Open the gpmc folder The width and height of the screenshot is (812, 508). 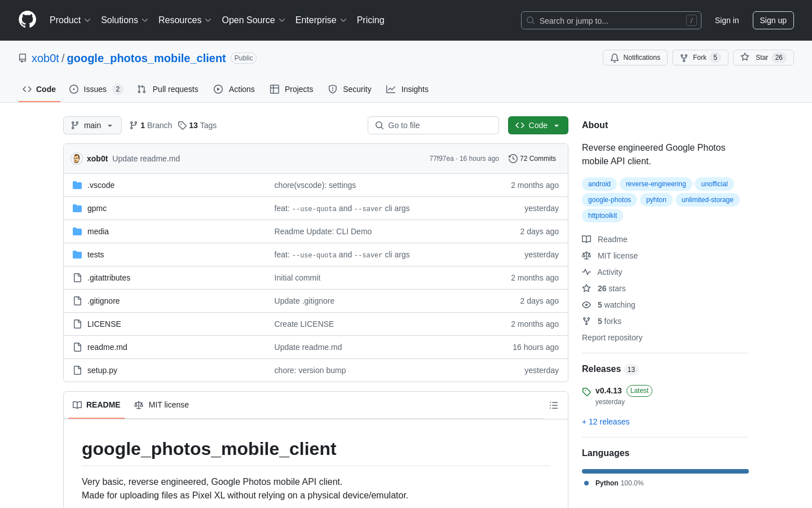click(97, 208)
